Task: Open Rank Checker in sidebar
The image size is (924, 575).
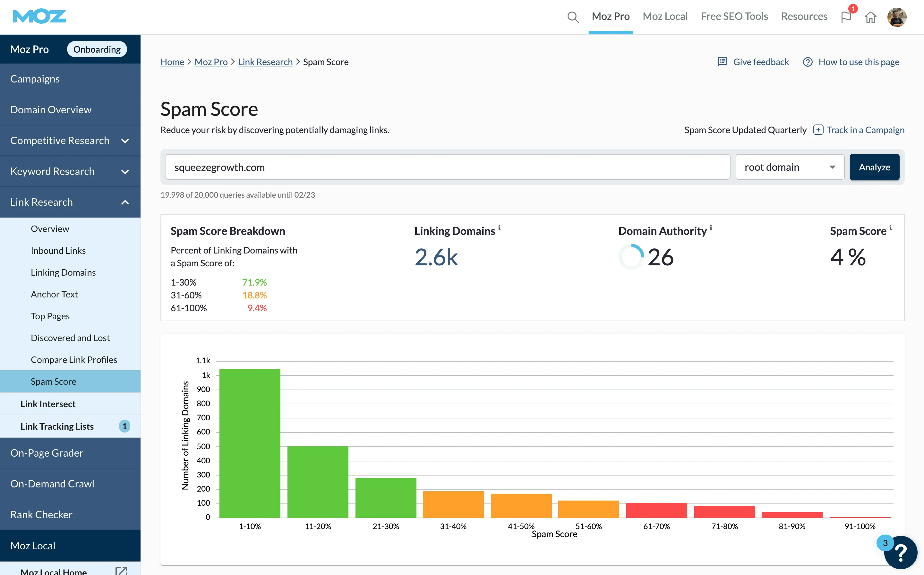Action: [x=70, y=515]
